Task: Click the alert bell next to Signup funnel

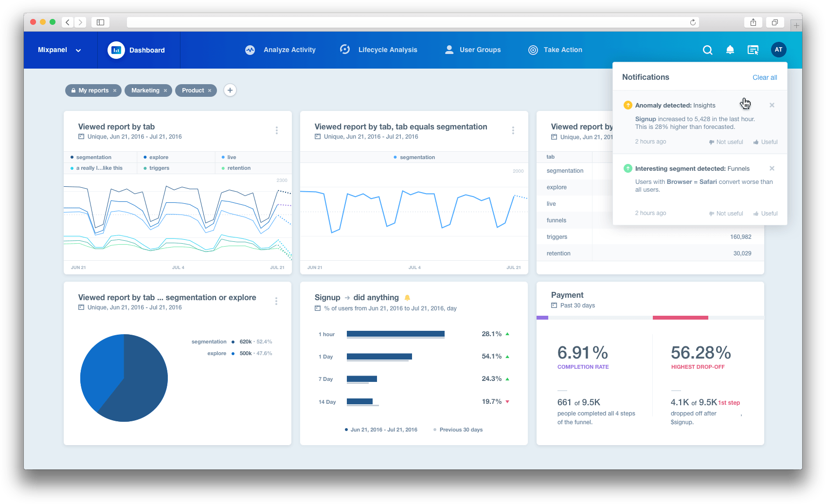Action: tap(408, 298)
